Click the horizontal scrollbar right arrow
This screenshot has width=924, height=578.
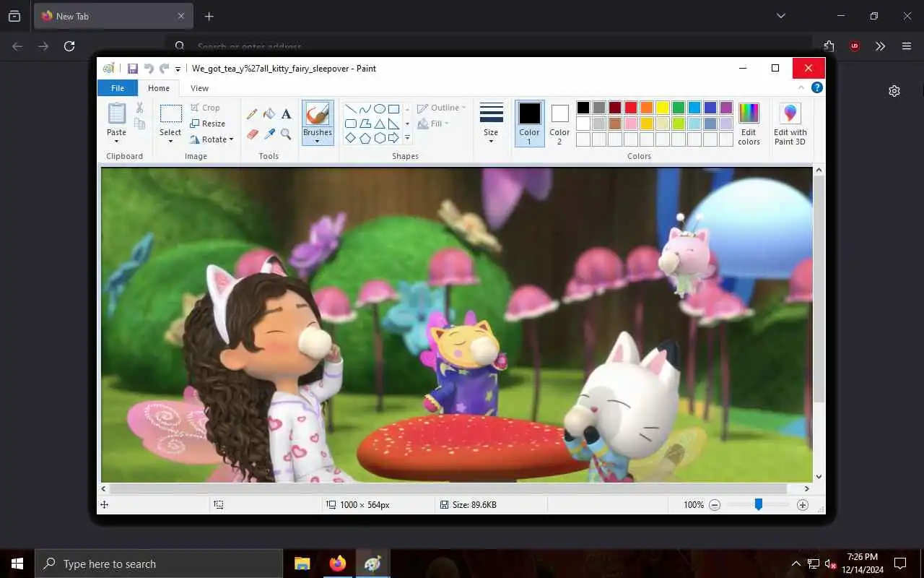point(807,489)
